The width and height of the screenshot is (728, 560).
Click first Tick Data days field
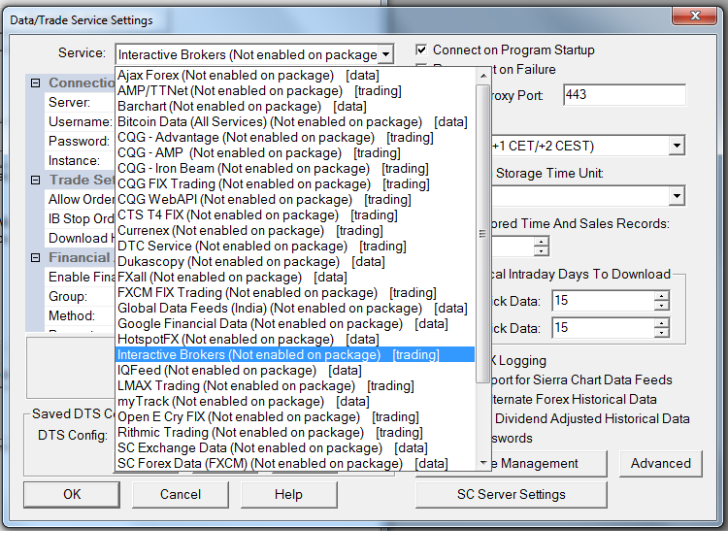(x=603, y=301)
